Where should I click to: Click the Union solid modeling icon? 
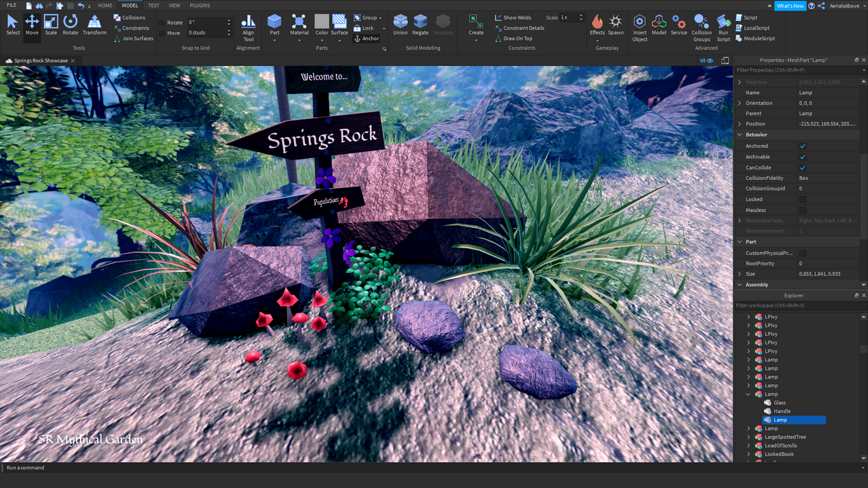pos(400,25)
